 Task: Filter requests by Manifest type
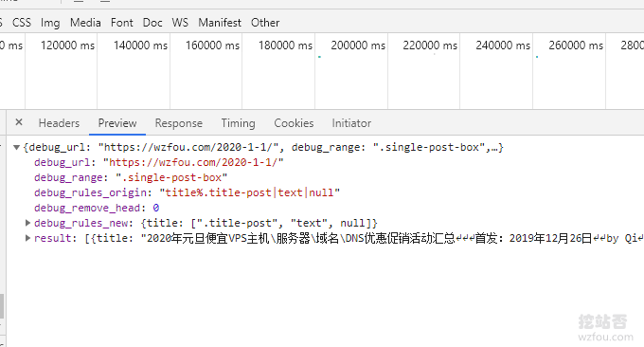tap(220, 22)
